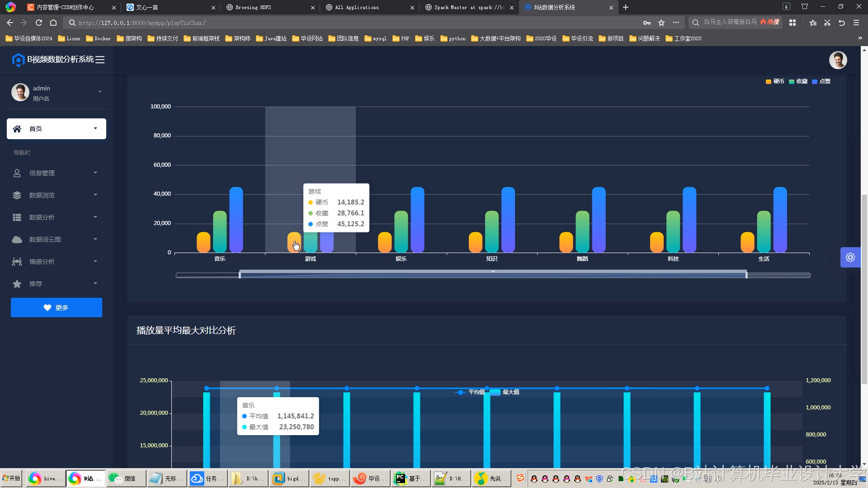The width and height of the screenshot is (868, 488).
Task: Switch to the Browsing HDFS tab
Action: coord(253,7)
